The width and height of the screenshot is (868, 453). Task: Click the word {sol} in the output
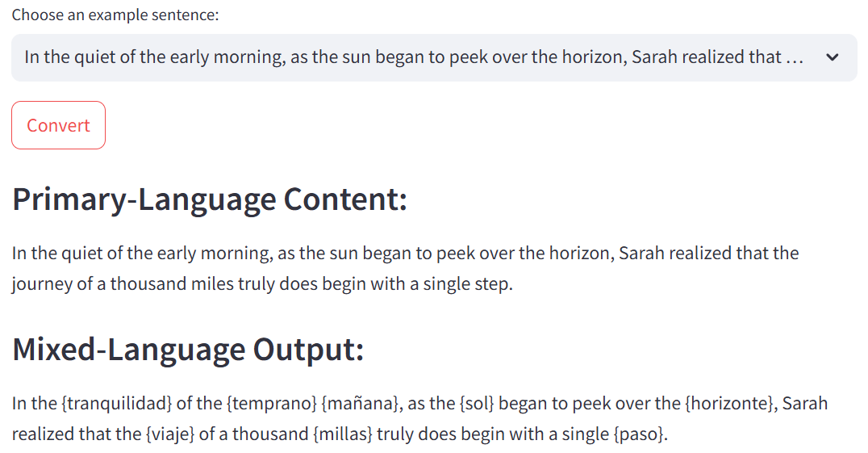point(477,403)
